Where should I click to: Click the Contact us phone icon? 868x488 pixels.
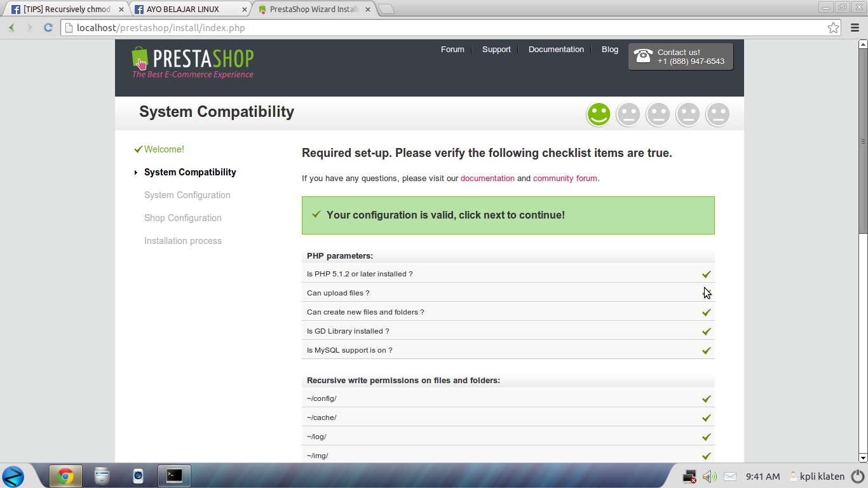point(643,56)
